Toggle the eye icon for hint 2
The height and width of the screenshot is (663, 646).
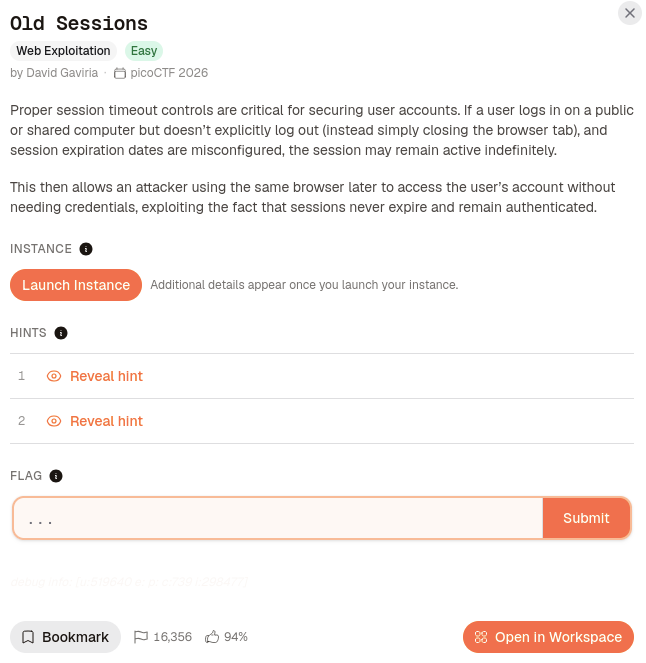pos(54,421)
